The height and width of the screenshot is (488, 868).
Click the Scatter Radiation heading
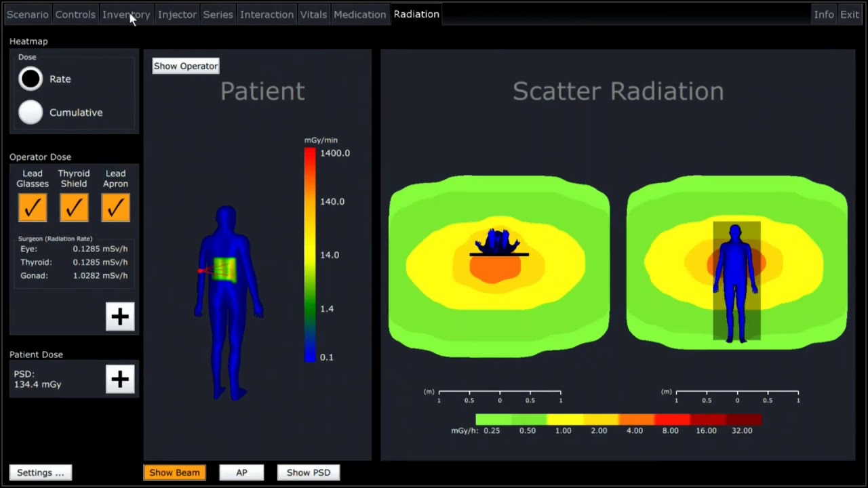point(618,91)
